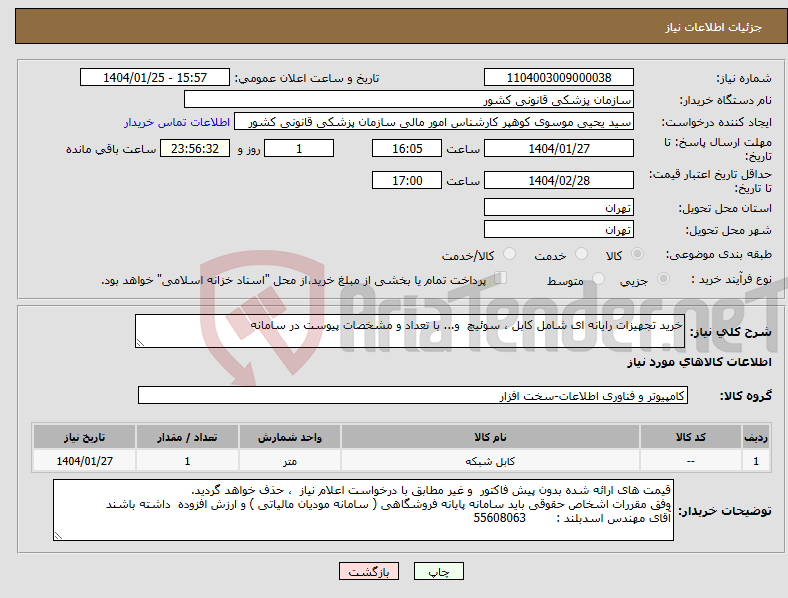Click the delivery city field تهران
Screen dimensions: 788x598
(559, 229)
